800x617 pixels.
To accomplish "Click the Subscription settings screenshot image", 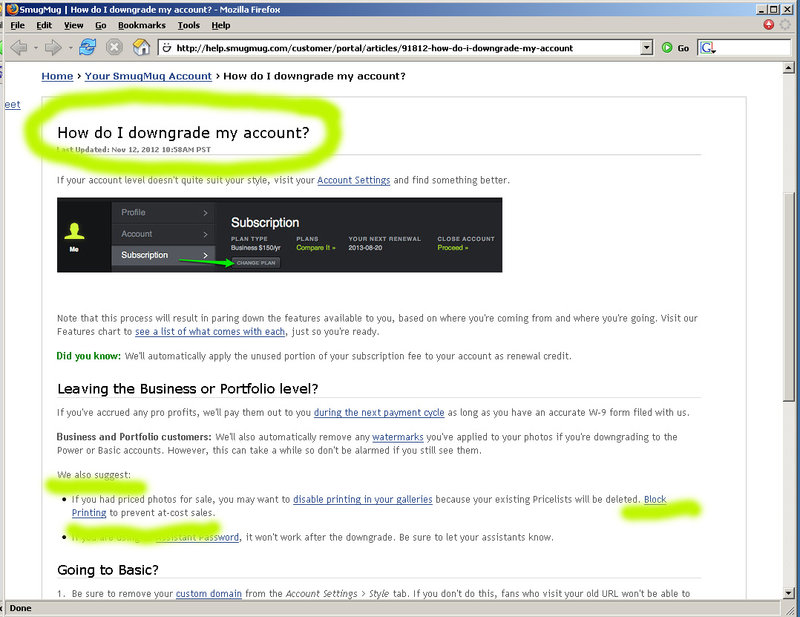I will (x=280, y=235).
